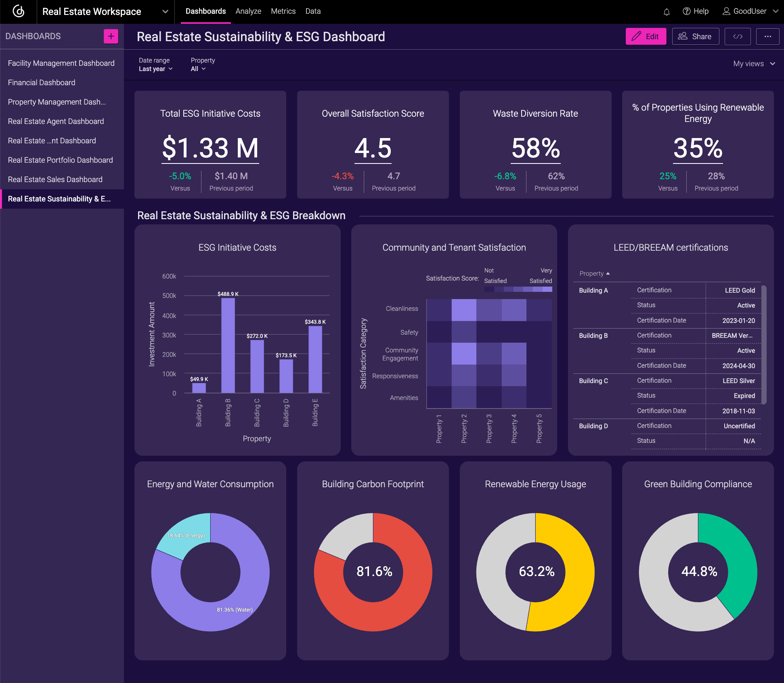The image size is (784, 683).
Task: Click the GoodWorkspace logo in top left
Action: pyautogui.click(x=18, y=11)
